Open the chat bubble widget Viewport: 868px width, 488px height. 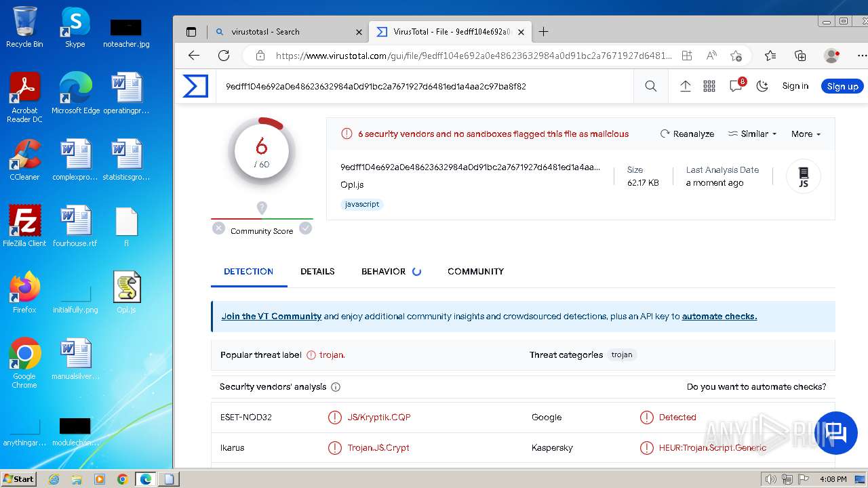pos(835,432)
